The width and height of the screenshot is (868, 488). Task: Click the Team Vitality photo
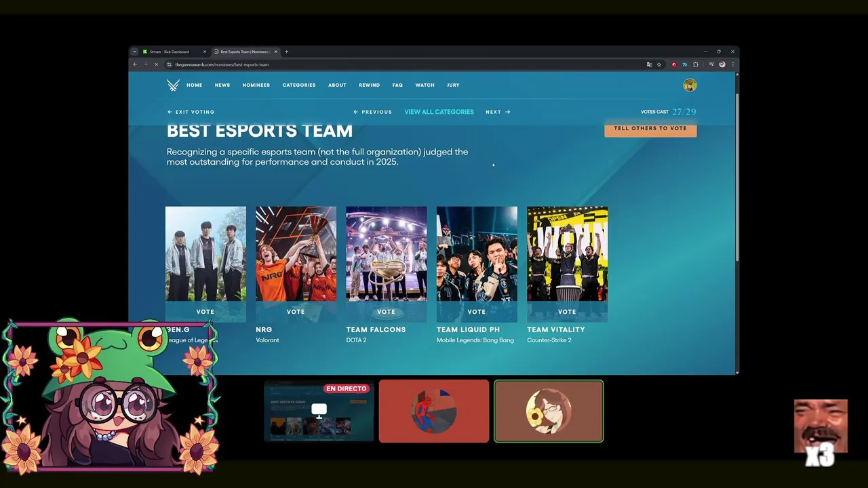pos(567,254)
